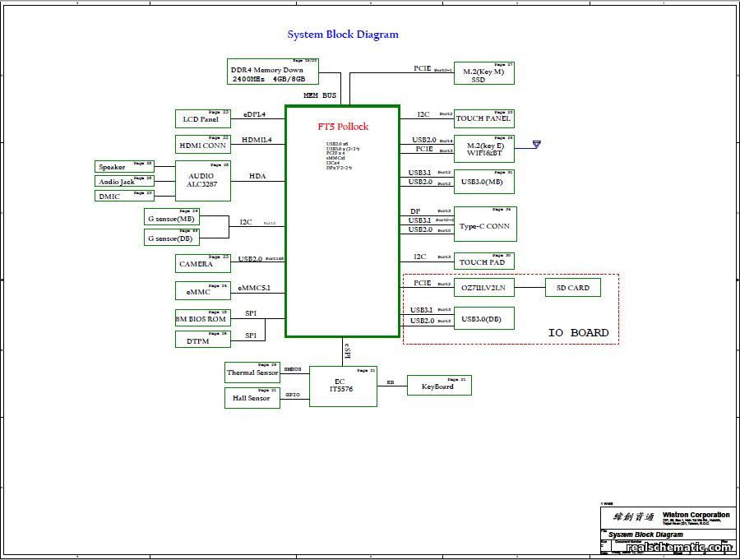Click the System Block Diagram title heading
Screen dimensions: 740x560
pyautogui.click(x=343, y=35)
